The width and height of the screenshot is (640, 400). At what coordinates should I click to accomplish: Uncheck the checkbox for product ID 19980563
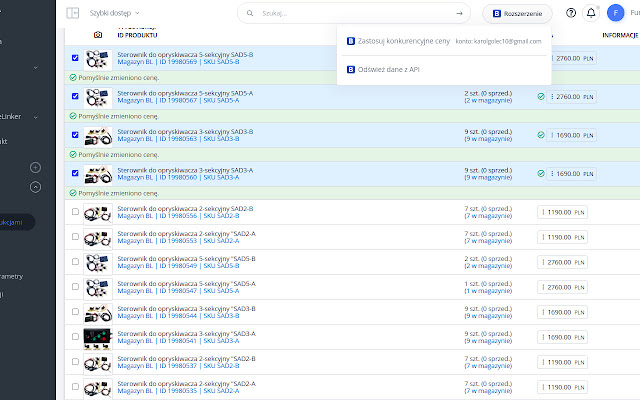click(75, 135)
